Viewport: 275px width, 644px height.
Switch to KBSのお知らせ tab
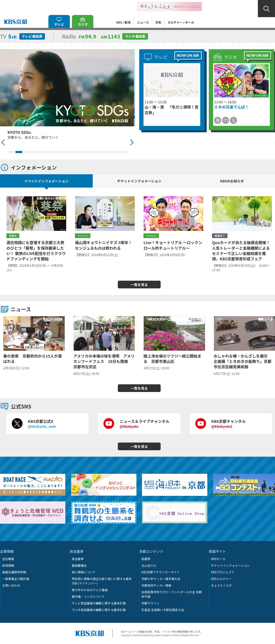[232, 181]
